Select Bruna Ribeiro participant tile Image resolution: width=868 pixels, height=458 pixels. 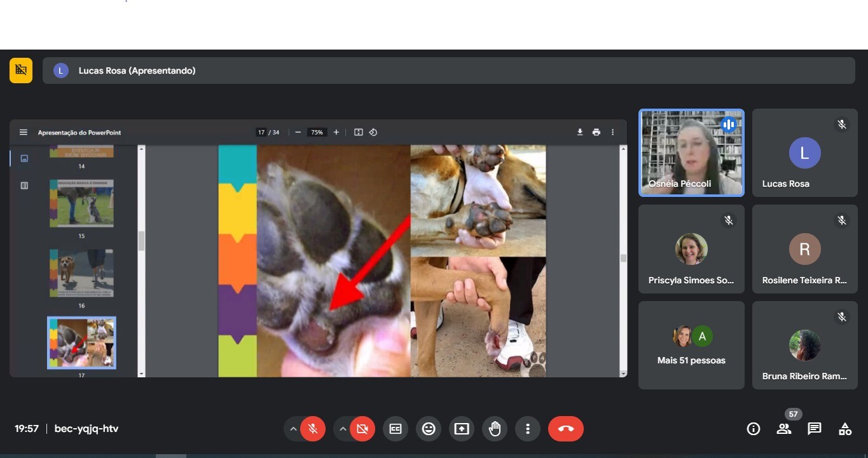pos(805,345)
